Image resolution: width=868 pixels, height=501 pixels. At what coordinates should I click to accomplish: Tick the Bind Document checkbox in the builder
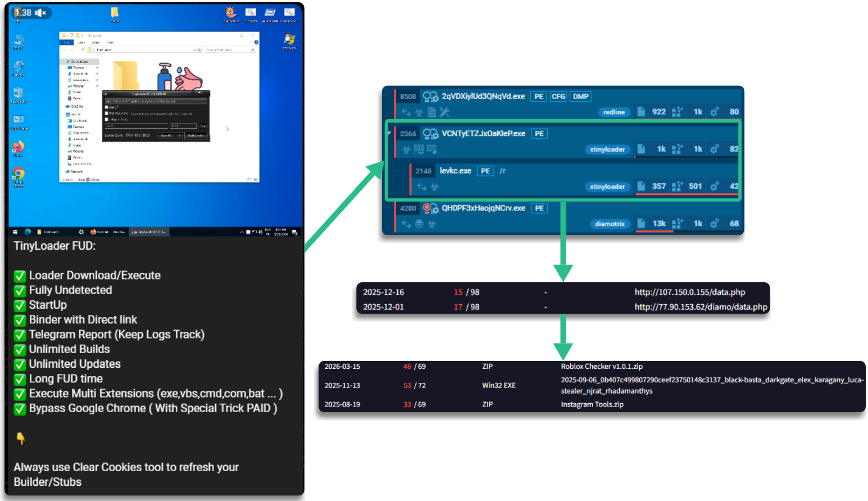(107, 113)
